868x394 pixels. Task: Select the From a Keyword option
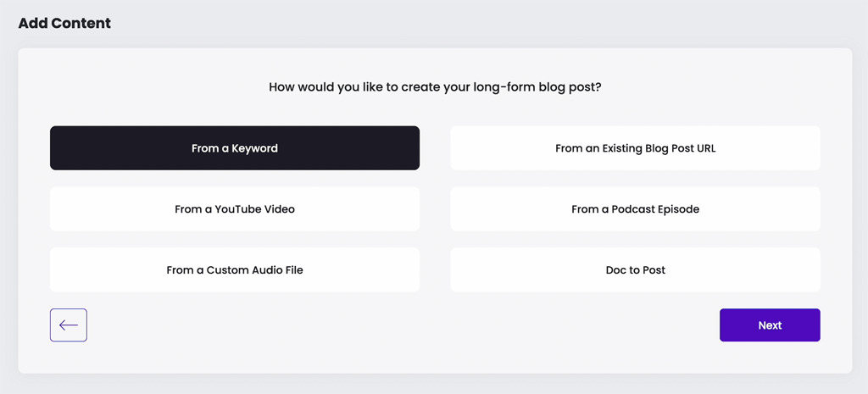(235, 147)
